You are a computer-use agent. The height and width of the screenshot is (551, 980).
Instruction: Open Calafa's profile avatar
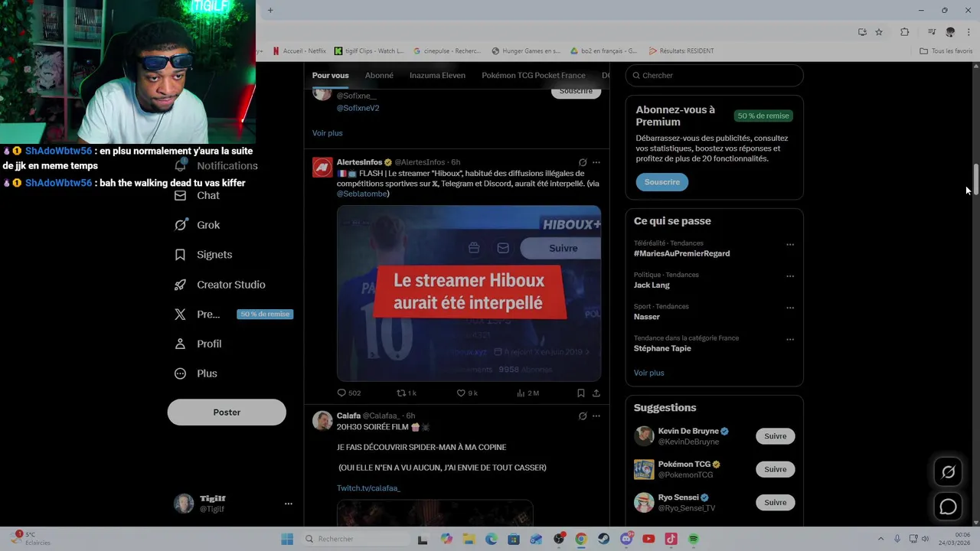pos(322,421)
